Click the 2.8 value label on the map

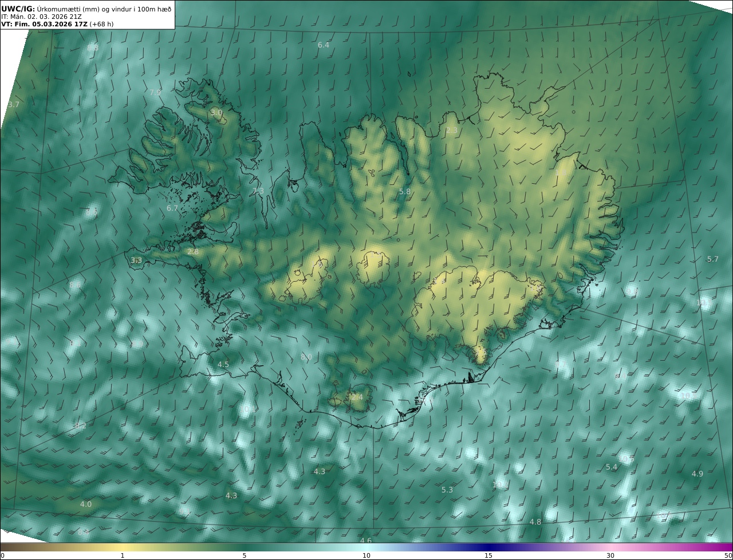click(193, 252)
